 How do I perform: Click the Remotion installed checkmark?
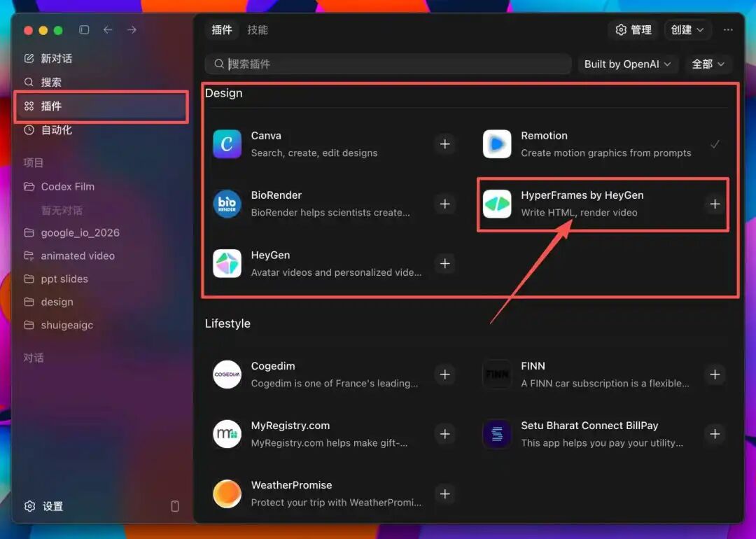click(x=715, y=144)
